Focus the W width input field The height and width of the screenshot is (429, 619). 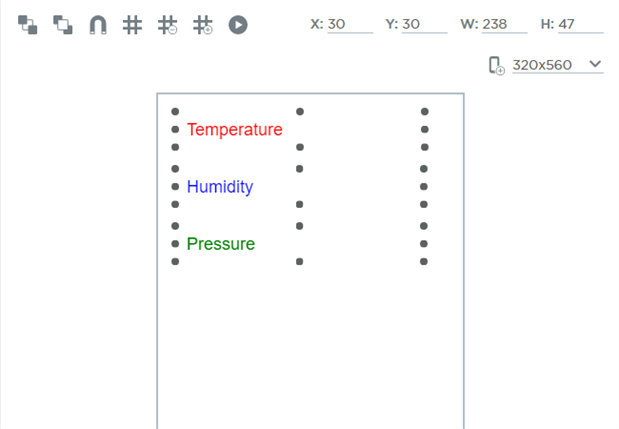(x=504, y=24)
